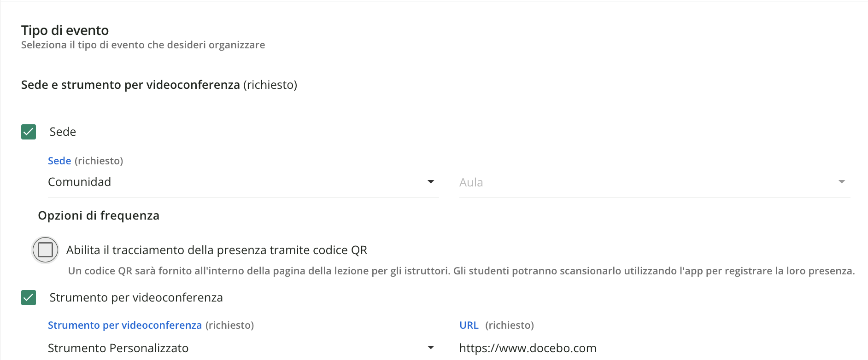Click the URL input showing docebo.com
Image resolution: width=868 pixels, height=360 pixels.
(x=527, y=348)
